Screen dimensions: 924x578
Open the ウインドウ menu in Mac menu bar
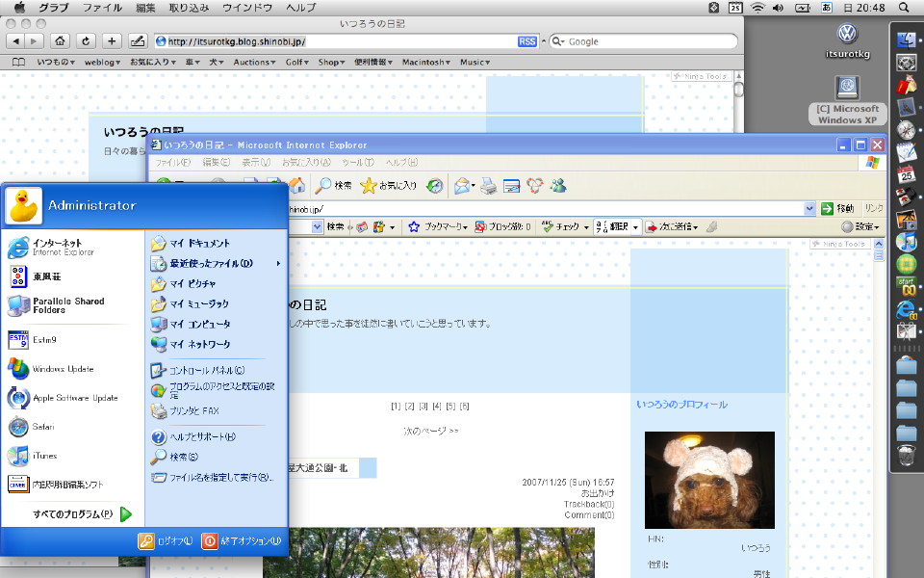pyautogui.click(x=247, y=8)
